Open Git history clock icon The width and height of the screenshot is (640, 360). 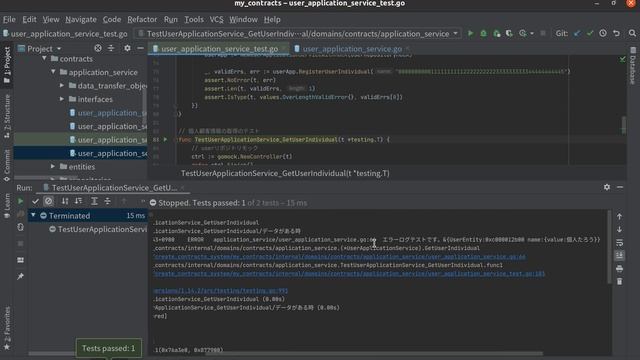tap(603, 33)
